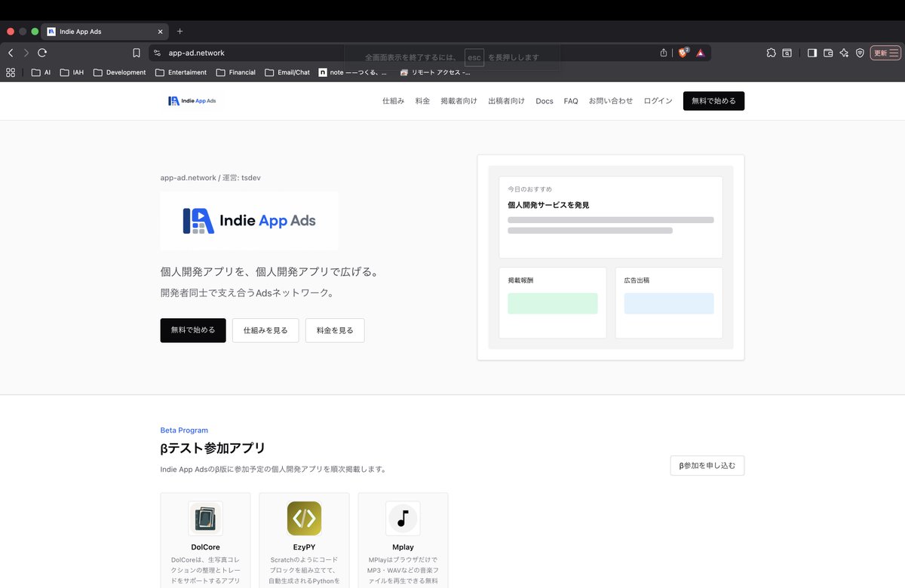Open the Brave Wallet icon
905x588 pixels.
(x=828, y=53)
